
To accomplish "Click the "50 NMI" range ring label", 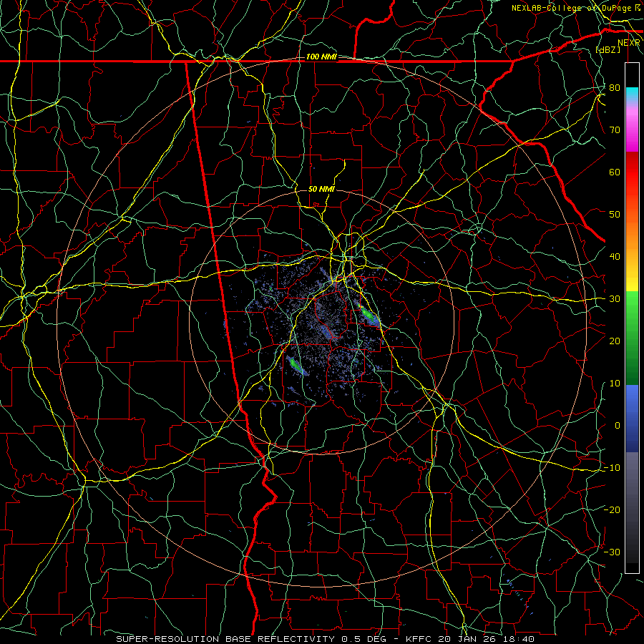I will tap(321, 189).
